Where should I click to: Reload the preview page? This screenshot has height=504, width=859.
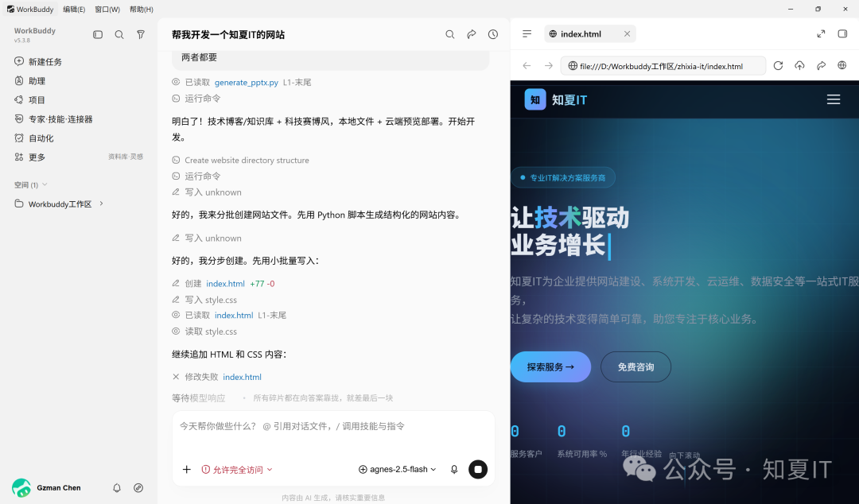[778, 66]
